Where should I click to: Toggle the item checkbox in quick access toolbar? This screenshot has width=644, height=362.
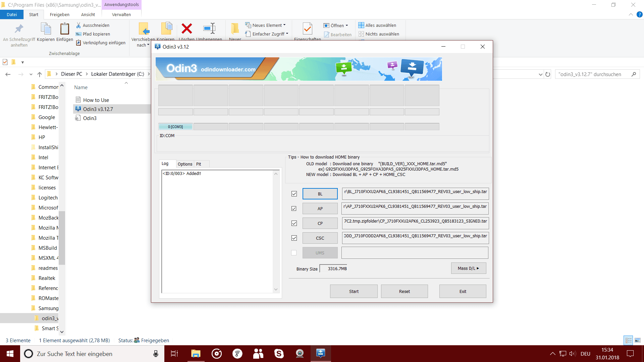(x=5, y=62)
